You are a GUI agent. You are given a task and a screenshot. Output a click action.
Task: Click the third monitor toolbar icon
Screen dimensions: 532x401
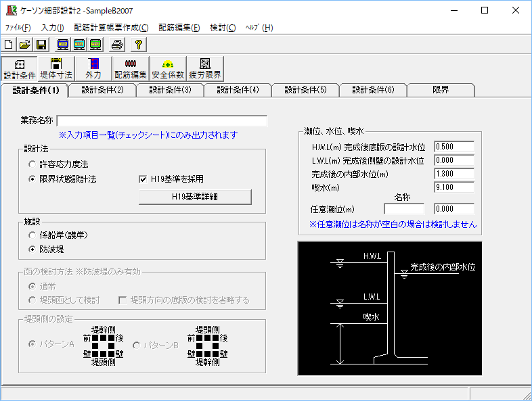coord(95,45)
